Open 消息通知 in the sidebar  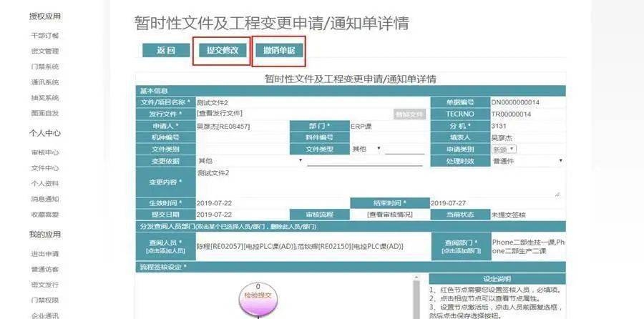click(x=45, y=199)
